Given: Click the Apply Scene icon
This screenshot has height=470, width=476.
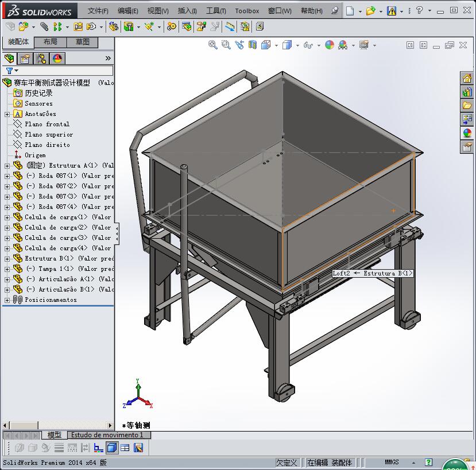Looking at the screenshot, I should coord(343,45).
